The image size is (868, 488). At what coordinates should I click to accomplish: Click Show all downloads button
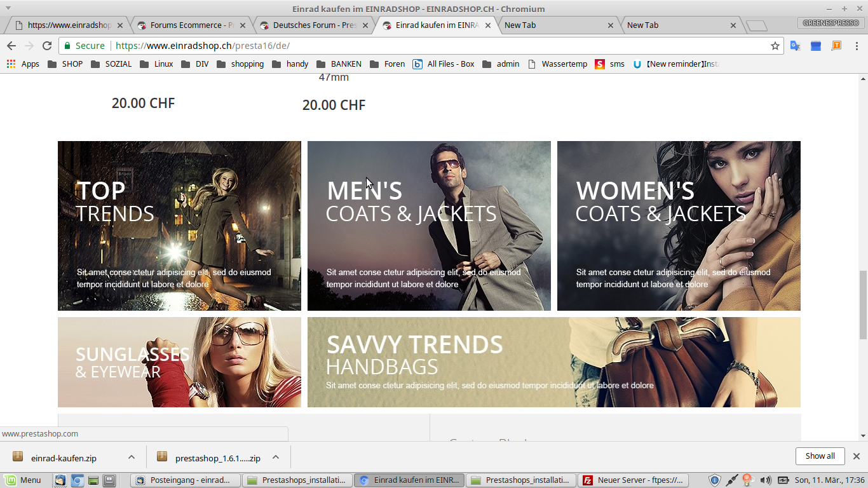[820, 456]
